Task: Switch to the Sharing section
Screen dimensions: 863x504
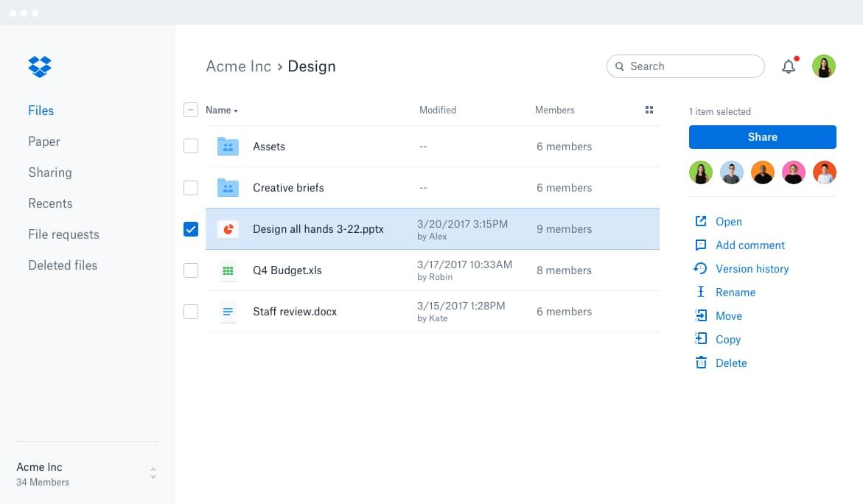Action: 50,172
